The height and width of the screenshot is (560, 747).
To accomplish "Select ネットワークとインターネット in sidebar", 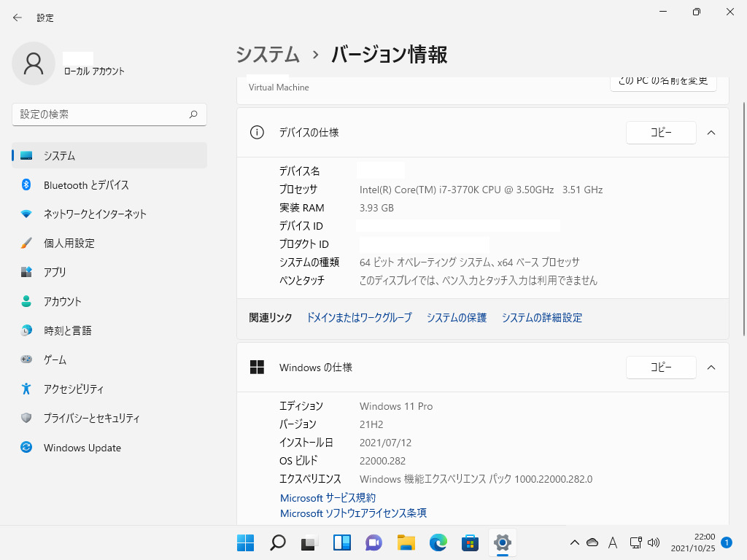I will tap(95, 214).
